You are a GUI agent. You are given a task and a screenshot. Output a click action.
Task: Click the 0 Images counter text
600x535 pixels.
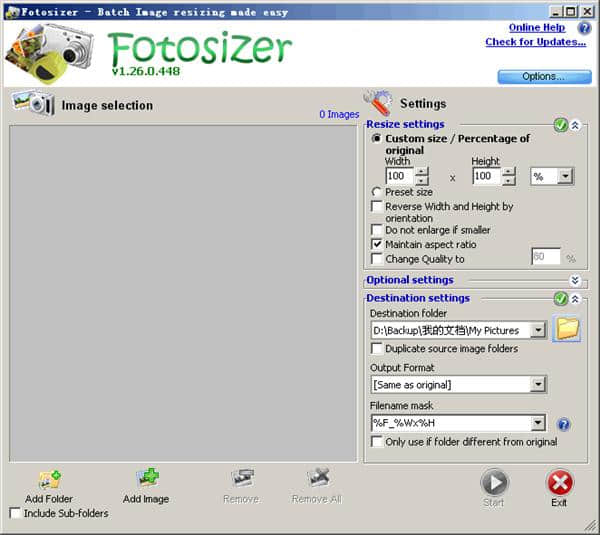pyautogui.click(x=339, y=114)
